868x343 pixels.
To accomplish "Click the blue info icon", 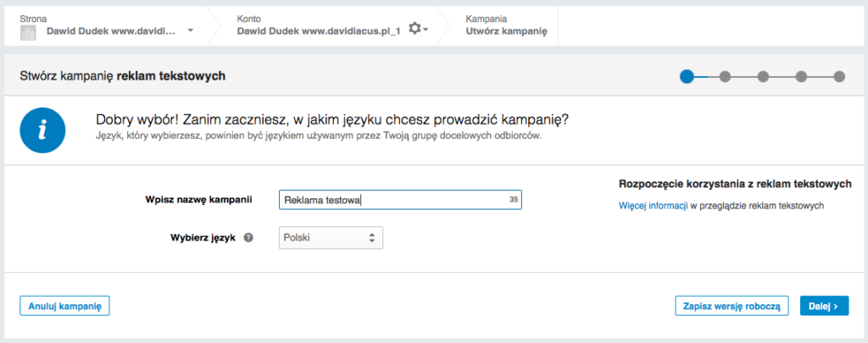I will click(42, 130).
